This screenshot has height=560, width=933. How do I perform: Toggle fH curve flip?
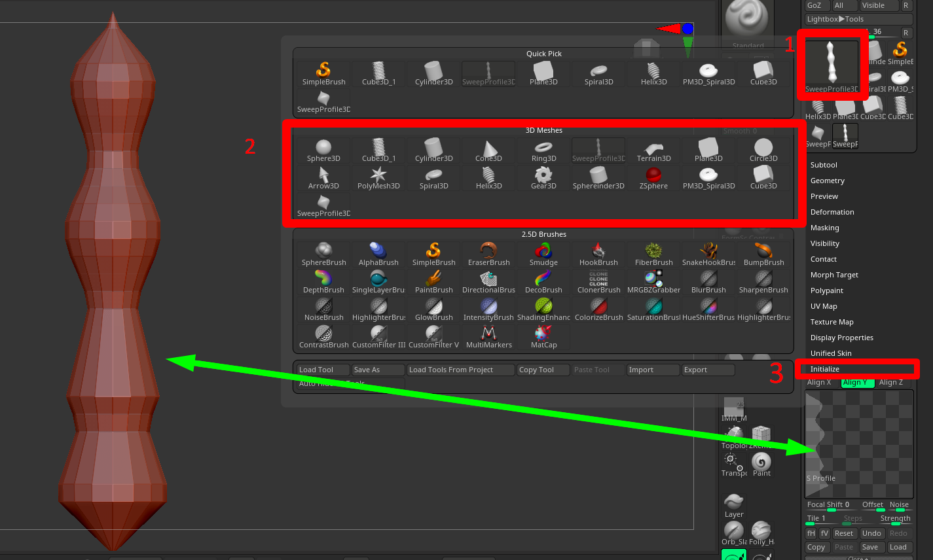(811, 533)
